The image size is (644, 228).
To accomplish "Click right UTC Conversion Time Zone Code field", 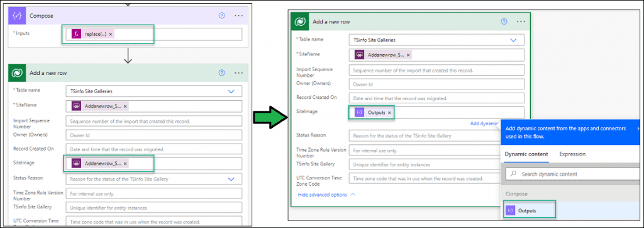I will click(x=425, y=179).
